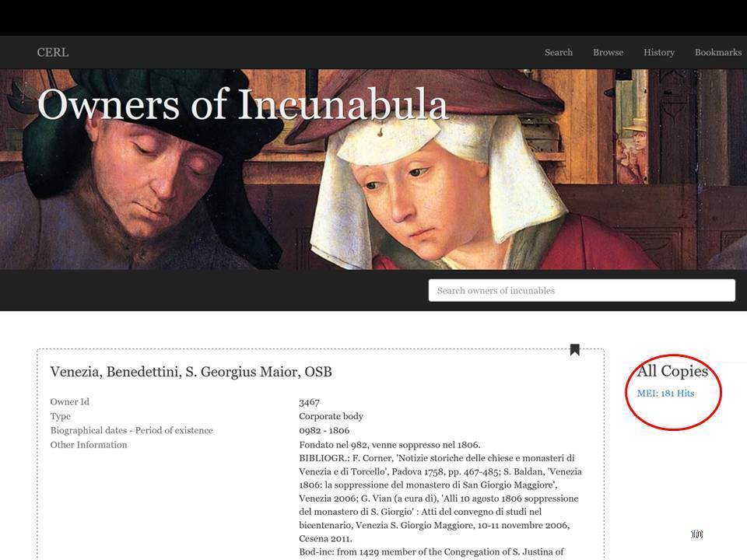Screen dimensions: 747x560
Task: Select the Owner Id value 3467
Action: pyautogui.click(x=309, y=402)
